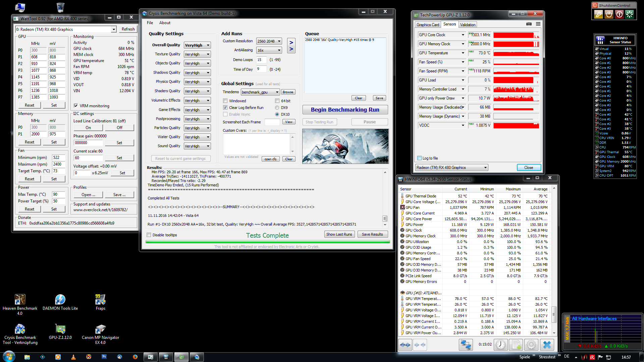Image resolution: width=644 pixels, height=362 pixels.
Task: Switch to the Graphics Card tab
Action: (x=428, y=24)
